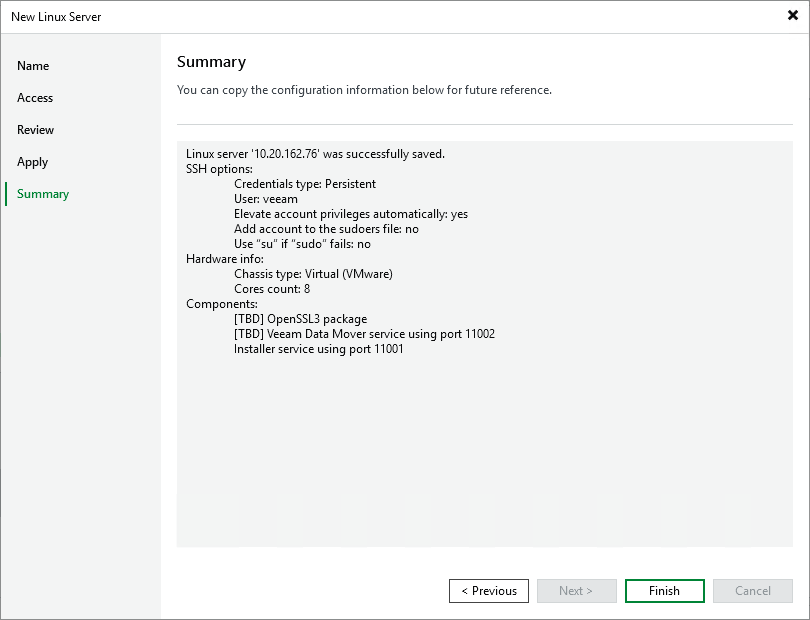Click the New Linux Server title bar
The width and height of the screenshot is (810, 620).
(300, 16)
